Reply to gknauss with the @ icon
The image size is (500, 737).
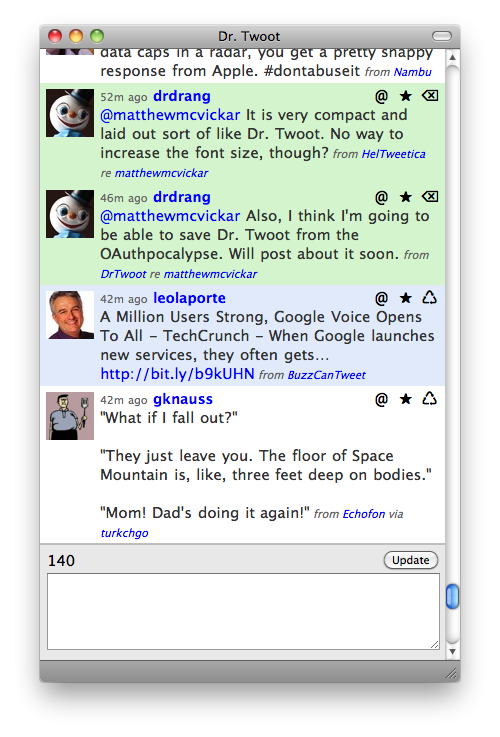[x=381, y=399]
